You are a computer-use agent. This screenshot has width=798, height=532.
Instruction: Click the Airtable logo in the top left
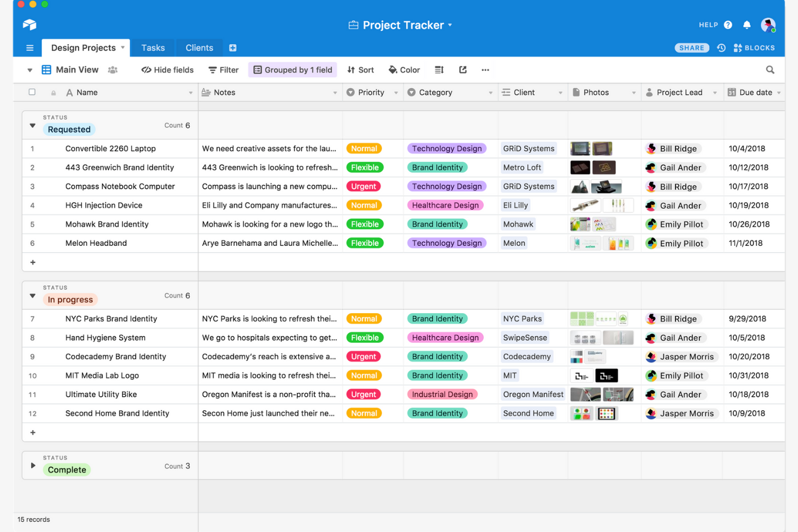(x=29, y=24)
